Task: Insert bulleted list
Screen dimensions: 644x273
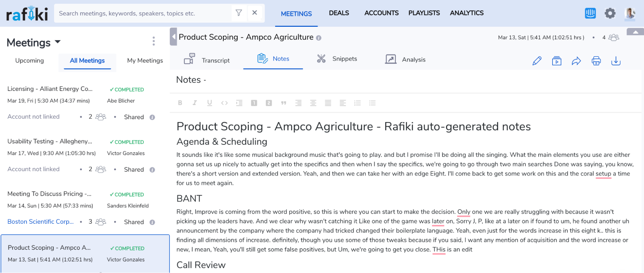Action: [372, 103]
